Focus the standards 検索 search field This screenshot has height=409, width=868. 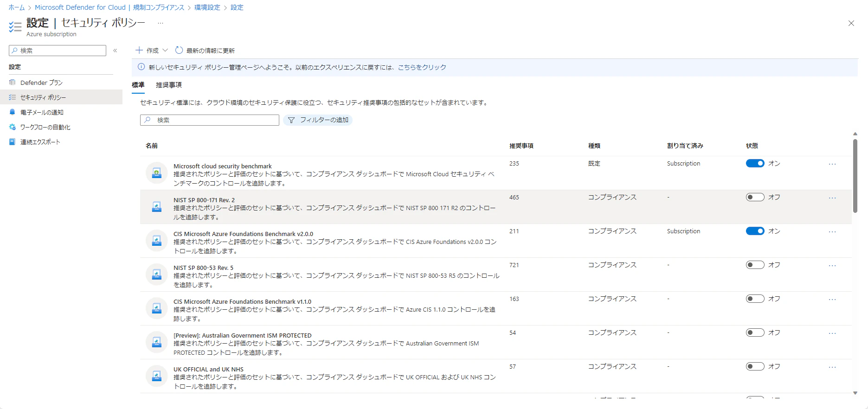210,120
